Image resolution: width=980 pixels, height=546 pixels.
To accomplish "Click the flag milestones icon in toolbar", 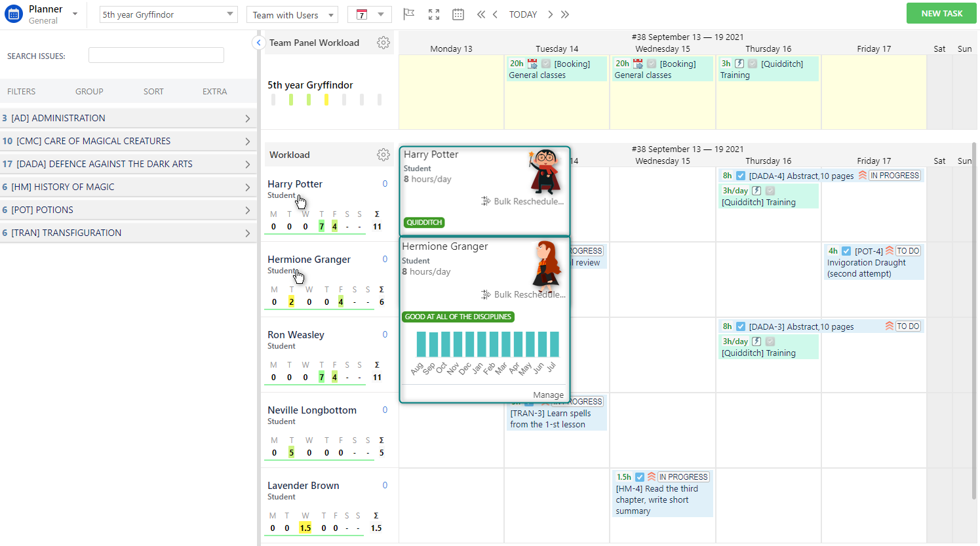I will tap(409, 14).
